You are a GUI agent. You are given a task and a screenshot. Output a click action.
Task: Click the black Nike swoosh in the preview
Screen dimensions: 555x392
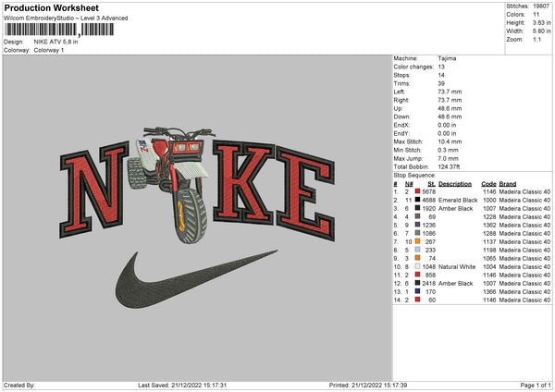pos(196,279)
